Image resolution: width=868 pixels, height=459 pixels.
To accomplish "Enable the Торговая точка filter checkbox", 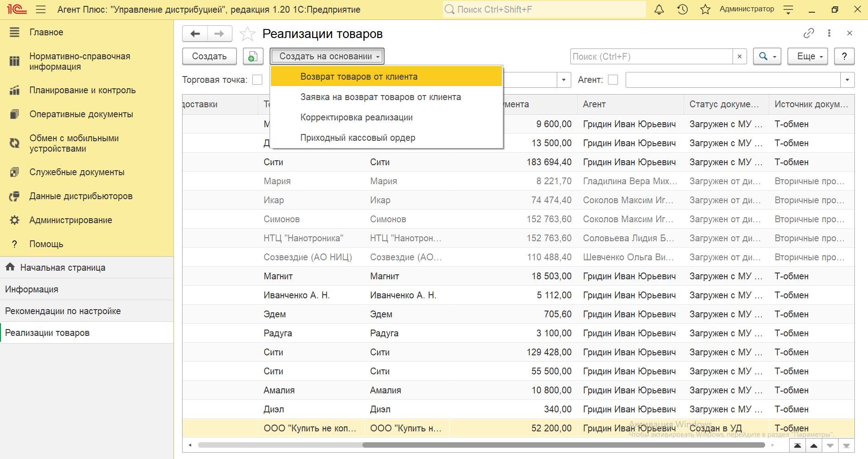I will tap(257, 80).
